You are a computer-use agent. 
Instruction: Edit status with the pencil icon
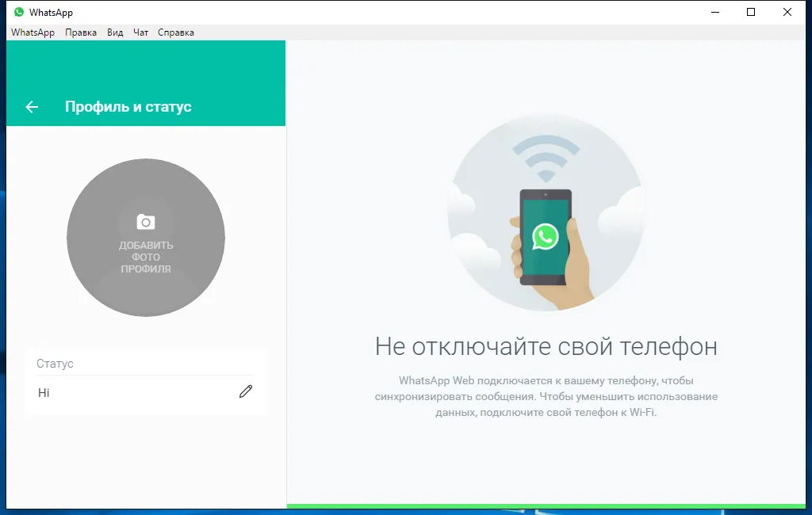tap(246, 391)
